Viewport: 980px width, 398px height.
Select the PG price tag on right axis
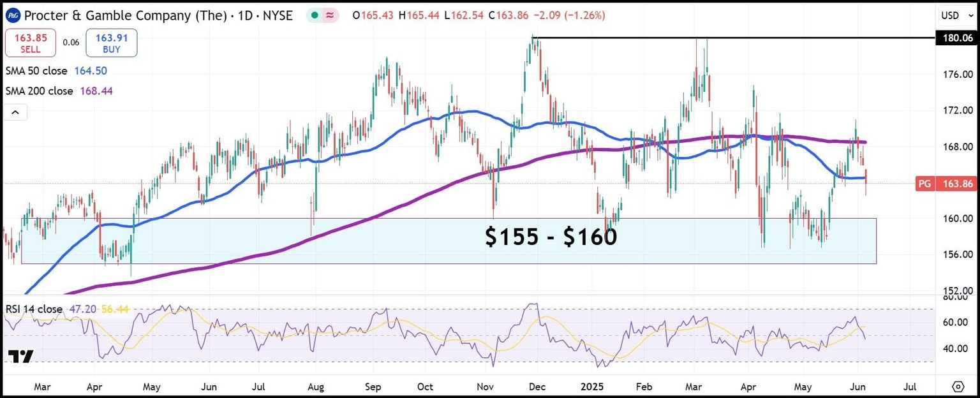[x=946, y=183]
